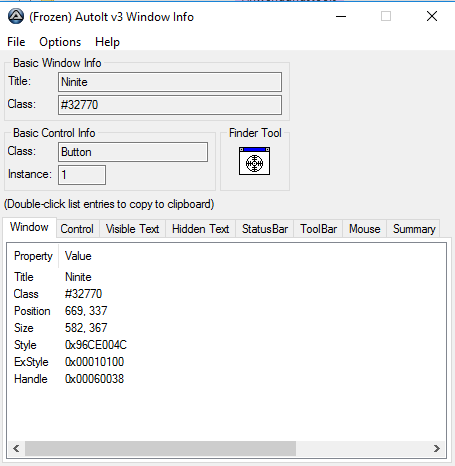Click the Finder Tool crosshair icon

[254, 161]
